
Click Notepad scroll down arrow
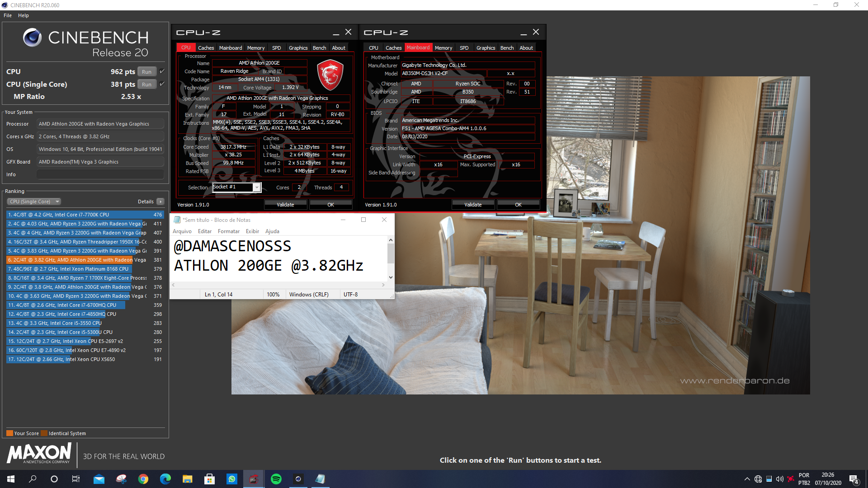(x=391, y=277)
